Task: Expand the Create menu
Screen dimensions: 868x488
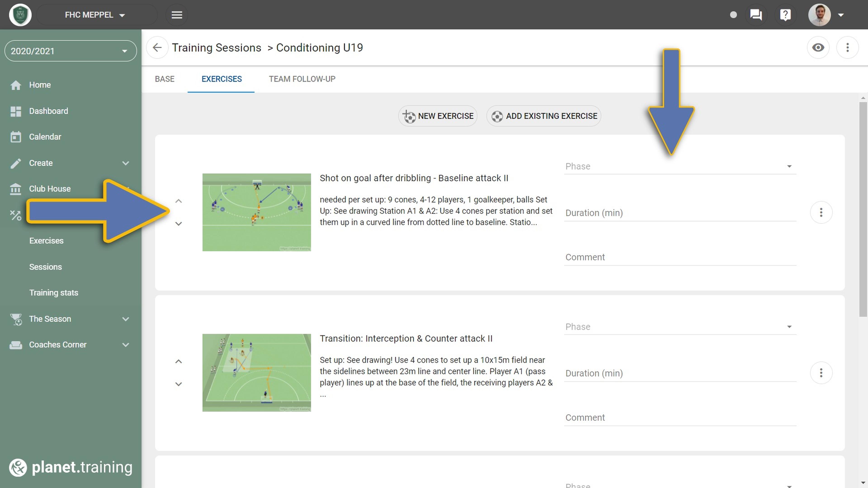Action: click(x=71, y=163)
